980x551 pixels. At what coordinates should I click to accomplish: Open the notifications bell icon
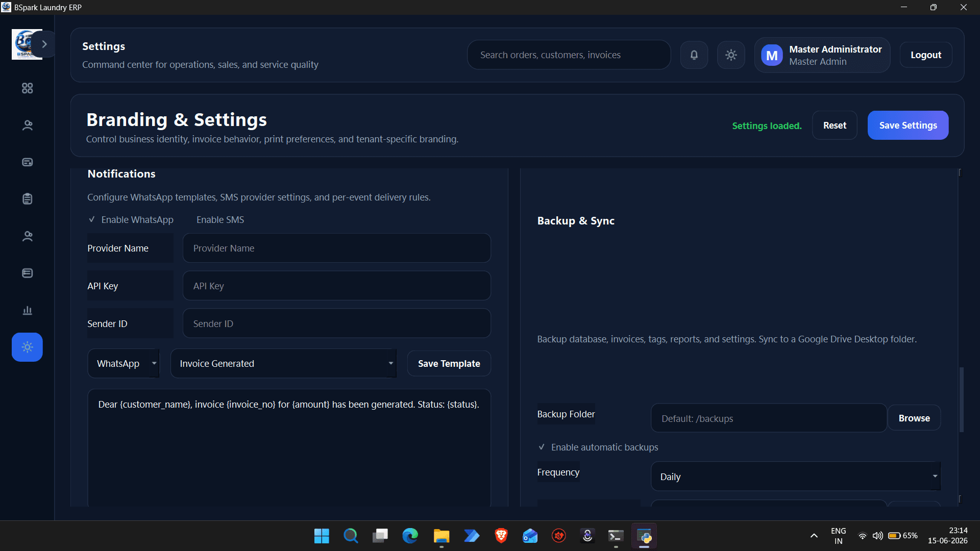tap(694, 55)
